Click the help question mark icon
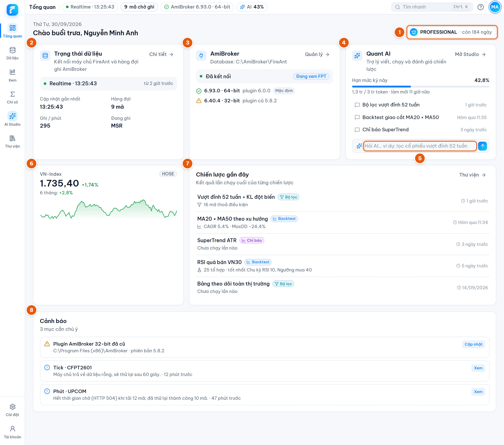Screen dimensions: 504x445 tap(480, 7)
